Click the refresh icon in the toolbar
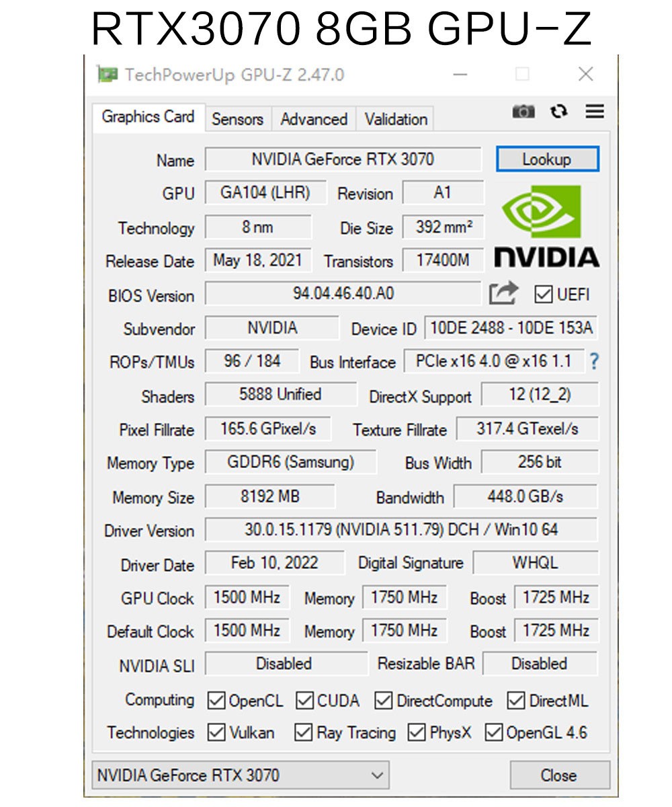672x807 pixels. [559, 111]
